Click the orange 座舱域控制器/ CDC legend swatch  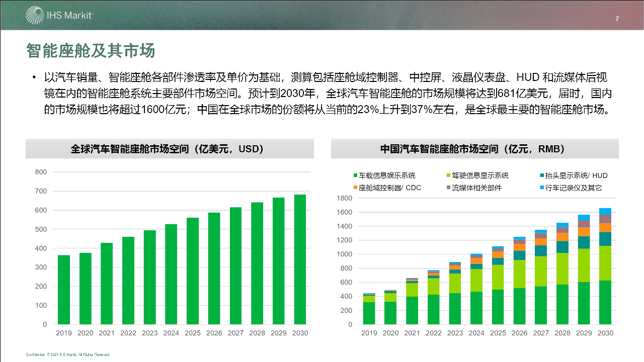[356, 188]
